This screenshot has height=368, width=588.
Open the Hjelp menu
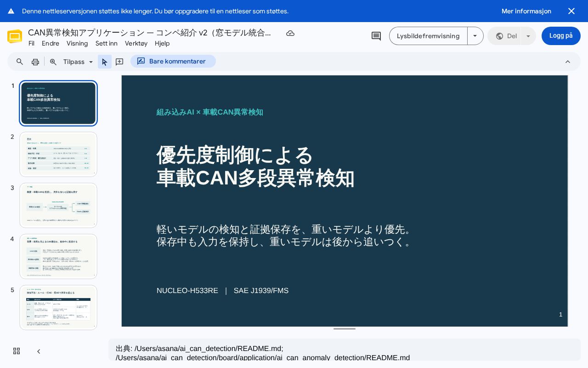click(x=162, y=43)
